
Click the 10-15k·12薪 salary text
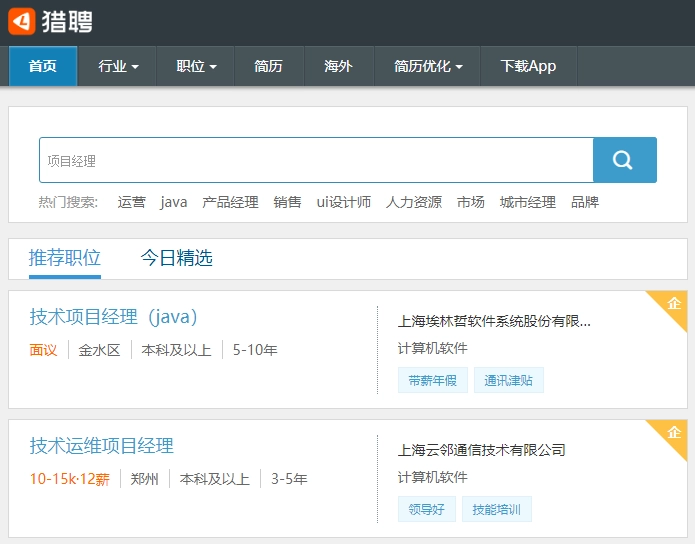point(70,479)
